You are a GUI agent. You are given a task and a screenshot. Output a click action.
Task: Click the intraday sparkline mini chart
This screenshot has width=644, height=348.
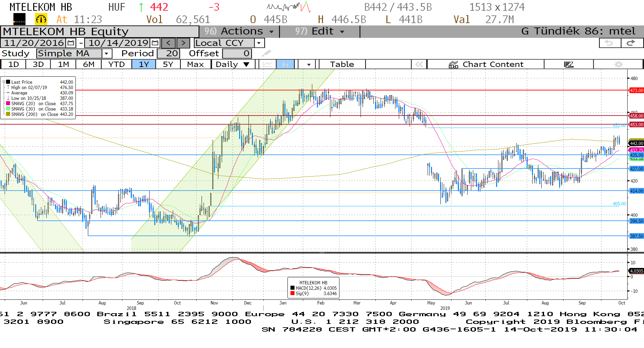pyautogui.click(x=288, y=7)
